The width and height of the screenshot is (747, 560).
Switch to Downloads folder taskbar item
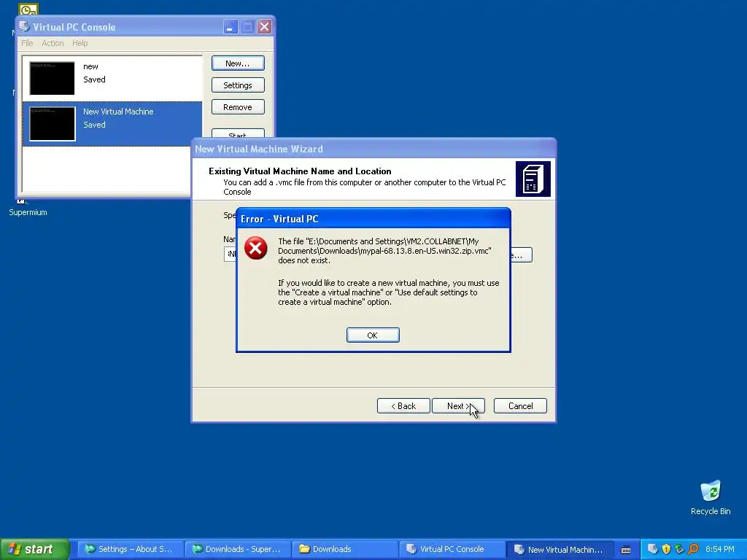(x=344, y=549)
